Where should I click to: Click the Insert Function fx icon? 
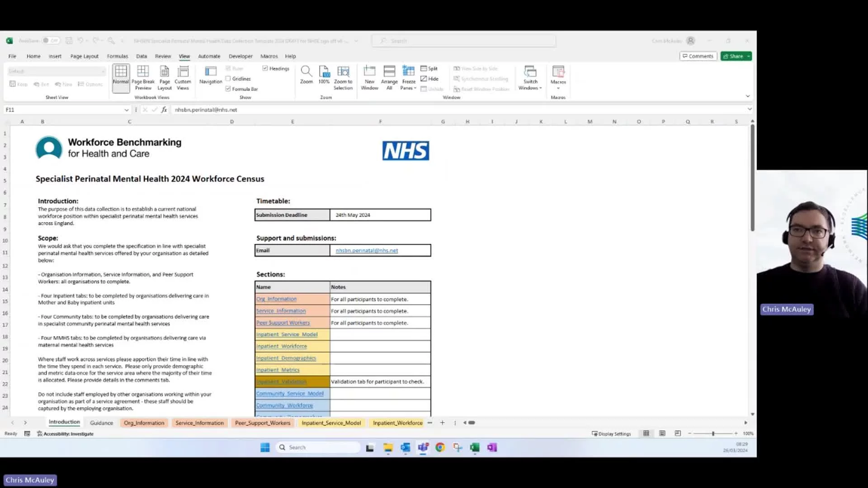[x=164, y=110]
